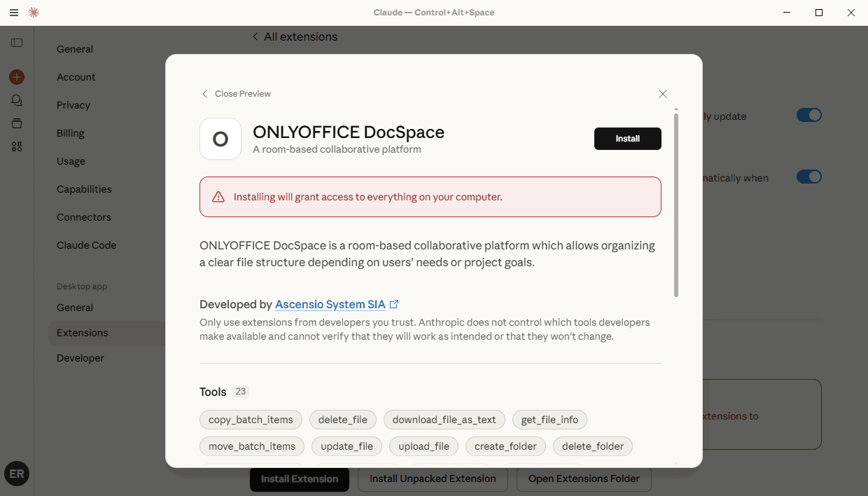The width and height of the screenshot is (868, 496).
Task: Click the ER user avatar
Action: (17, 474)
